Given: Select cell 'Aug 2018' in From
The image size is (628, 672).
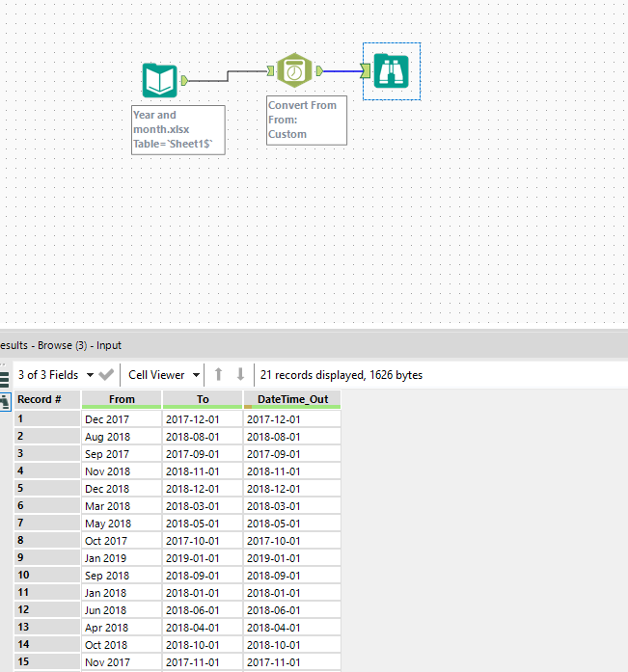Looking at the screenshot, I should click(x=122, y=437).
